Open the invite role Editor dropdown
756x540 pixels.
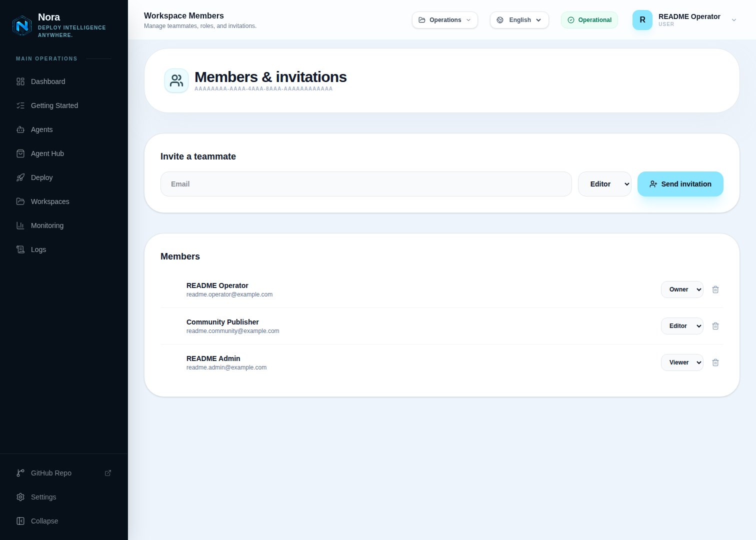[604, 184]
